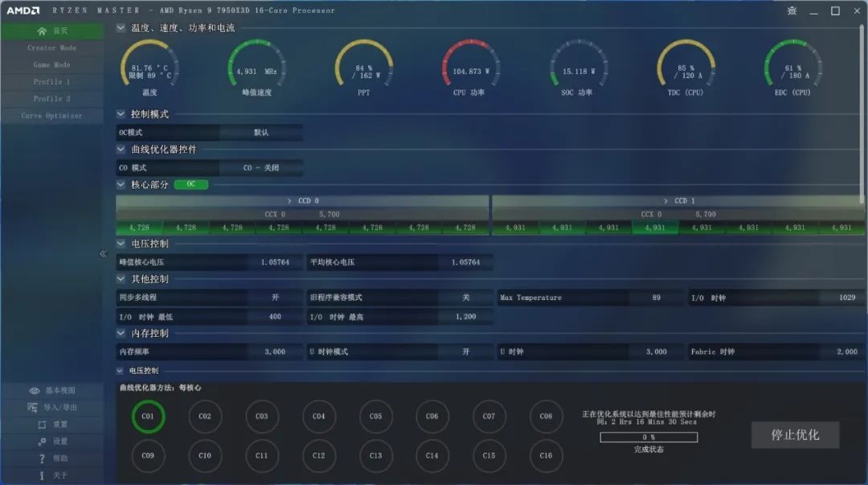Select core C03
Screen dimensions: 868x485
(262, 417)
